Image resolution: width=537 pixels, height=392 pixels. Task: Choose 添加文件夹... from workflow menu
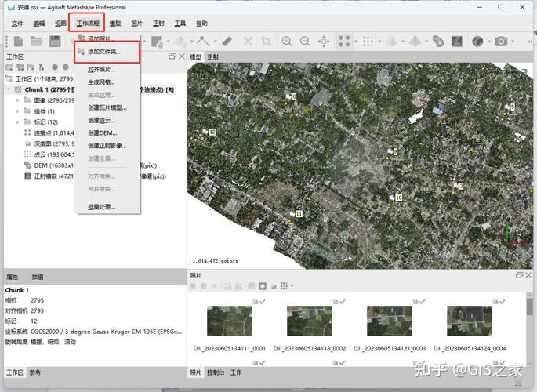pyautogui.click(x=107, y=52)
